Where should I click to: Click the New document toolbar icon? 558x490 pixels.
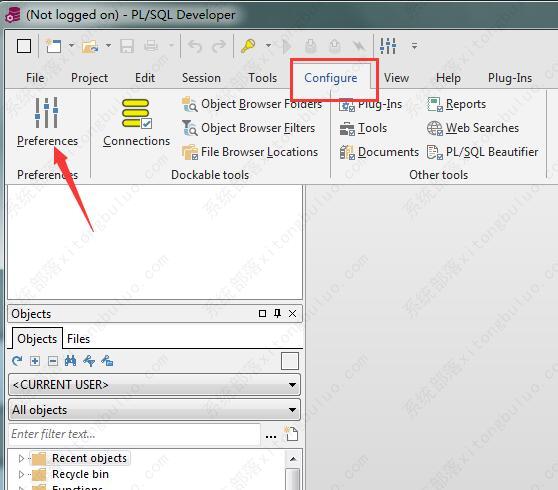click(x=53, y=46)
